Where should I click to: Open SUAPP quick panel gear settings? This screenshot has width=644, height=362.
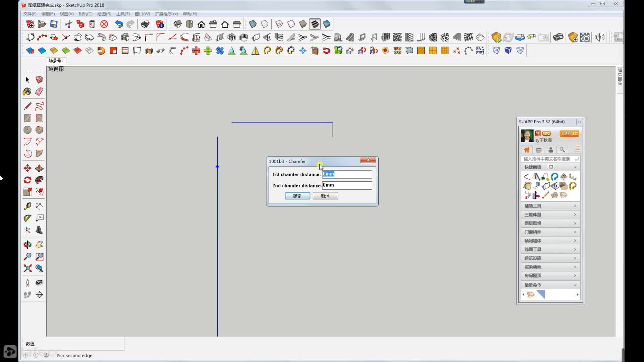(x=551, y=167)
